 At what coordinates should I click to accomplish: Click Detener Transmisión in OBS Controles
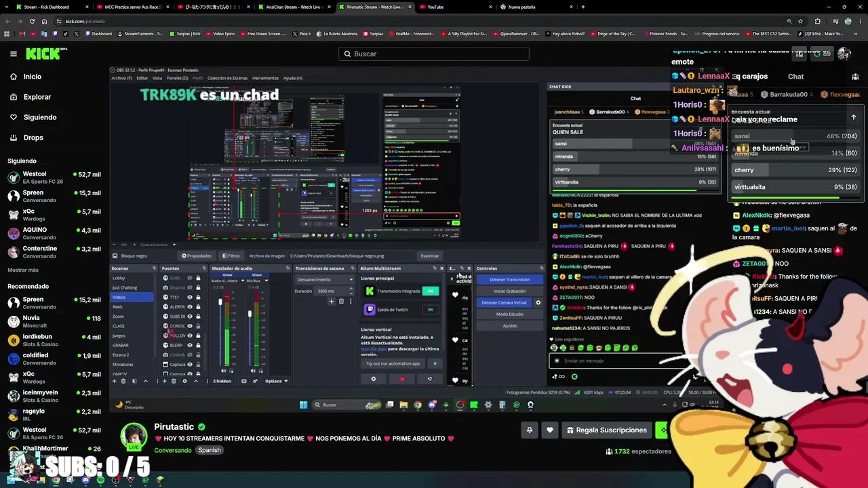point(509,280)
